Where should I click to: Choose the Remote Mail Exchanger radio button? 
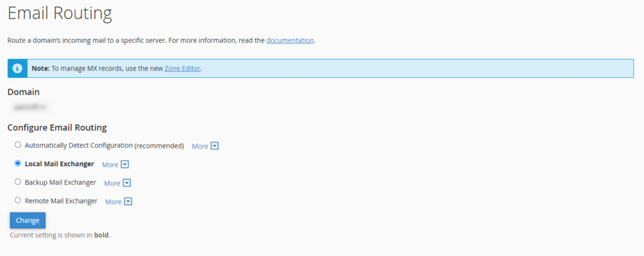click(18, 201)
